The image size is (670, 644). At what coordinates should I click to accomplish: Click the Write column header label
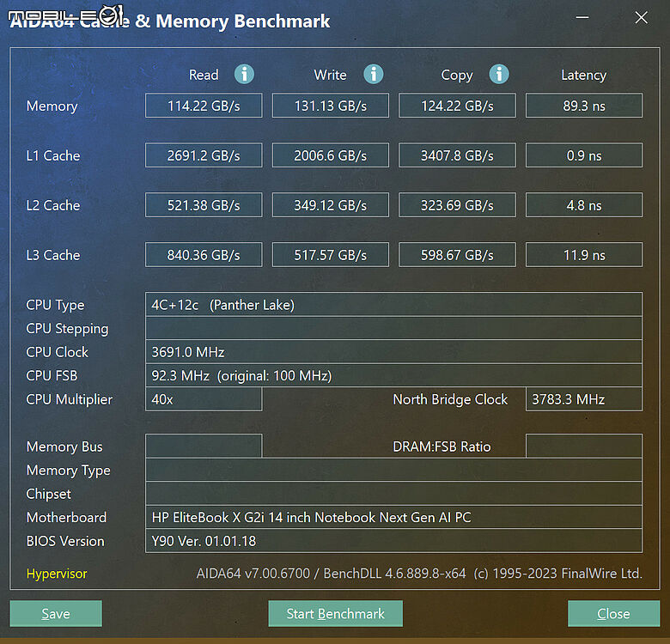331,75
